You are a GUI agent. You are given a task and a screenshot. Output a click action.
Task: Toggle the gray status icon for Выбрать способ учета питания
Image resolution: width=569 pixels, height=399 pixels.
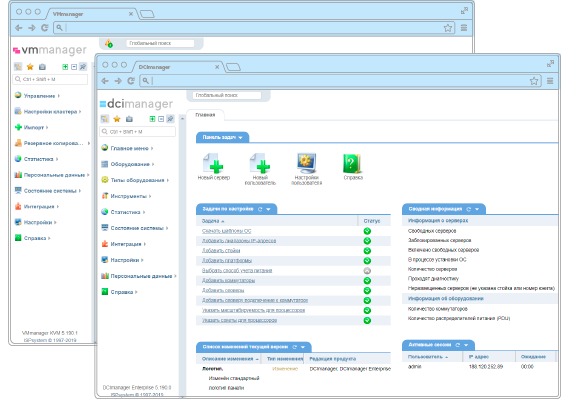tap(367, 271)
